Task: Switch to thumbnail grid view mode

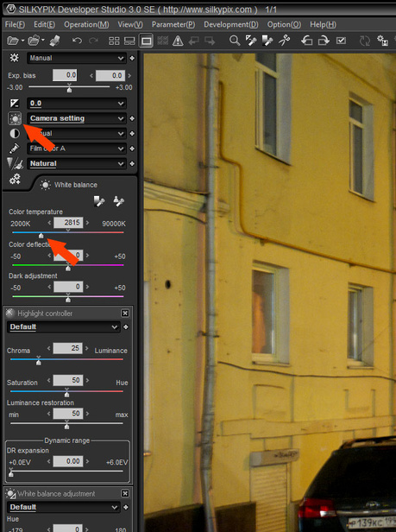Action: (114, 41)
